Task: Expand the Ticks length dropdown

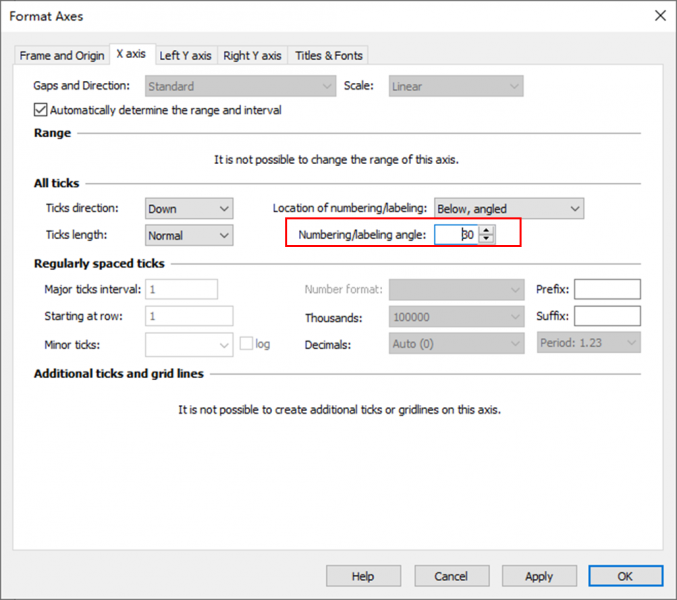Action: pyautogui.click(x=189, y=235)
